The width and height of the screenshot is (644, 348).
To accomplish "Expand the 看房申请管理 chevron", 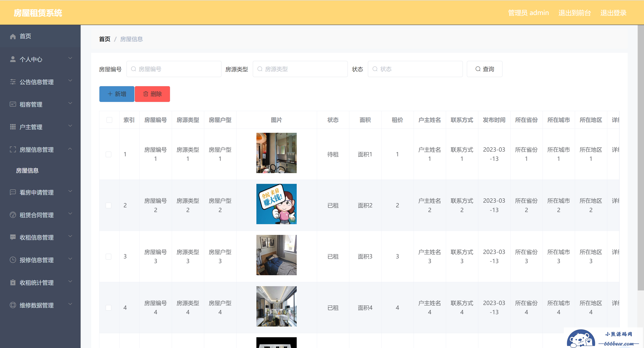I will pos(70,191).
